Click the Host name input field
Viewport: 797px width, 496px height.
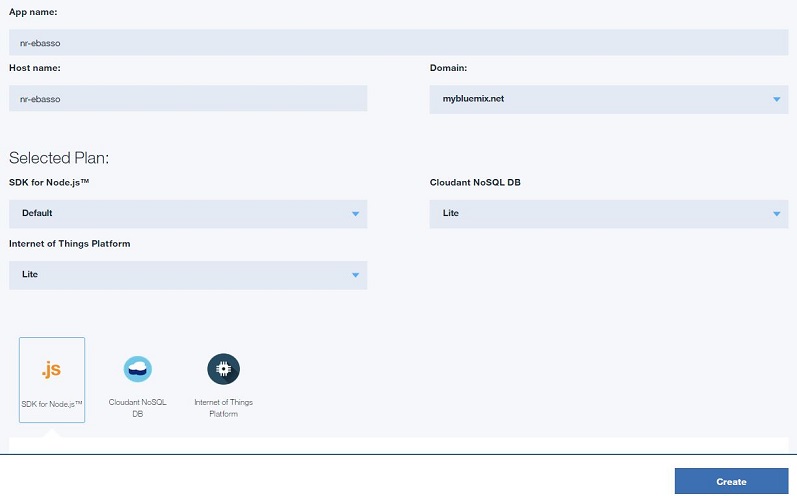pyautogui.click(x=188, y=99)
